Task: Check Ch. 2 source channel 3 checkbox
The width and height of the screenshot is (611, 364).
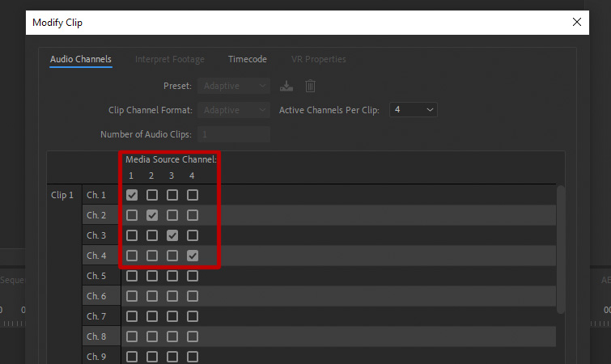Action: tap(172, 215)
